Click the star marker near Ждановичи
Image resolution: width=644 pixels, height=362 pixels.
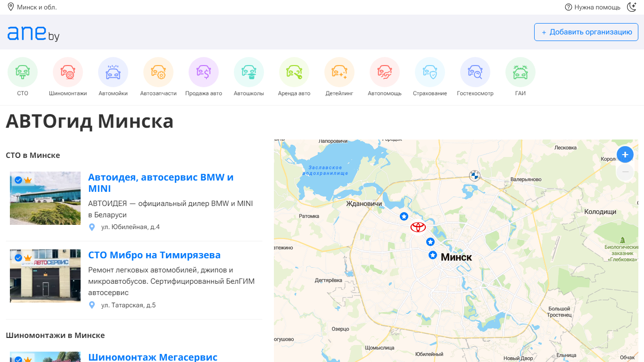coord(404,216)
